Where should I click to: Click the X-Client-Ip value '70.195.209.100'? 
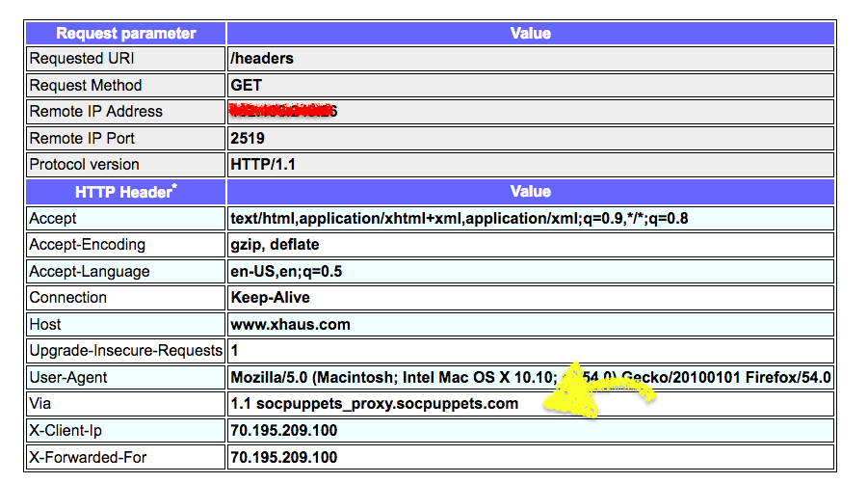click(x=530, y=430)
